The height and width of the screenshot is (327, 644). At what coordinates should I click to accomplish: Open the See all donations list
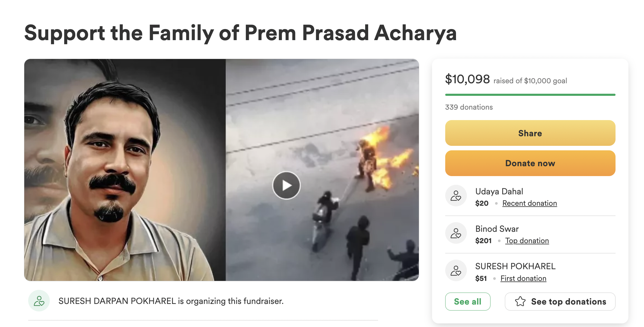point(467,302)
